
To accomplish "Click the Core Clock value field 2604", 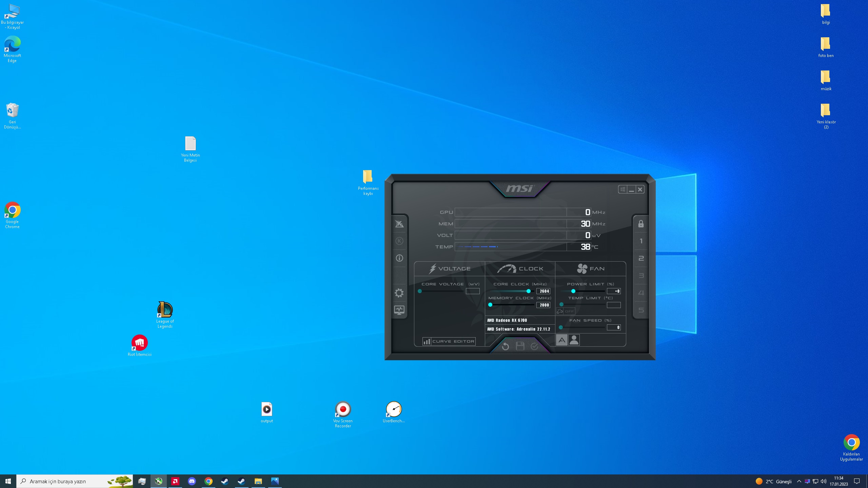I will tap(543, 291).
